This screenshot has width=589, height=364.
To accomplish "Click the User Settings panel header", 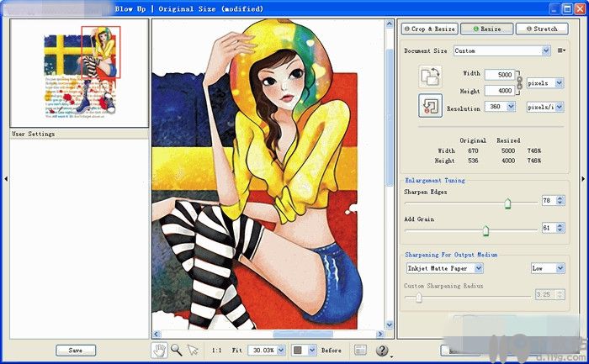I will [x=79, y=134].
